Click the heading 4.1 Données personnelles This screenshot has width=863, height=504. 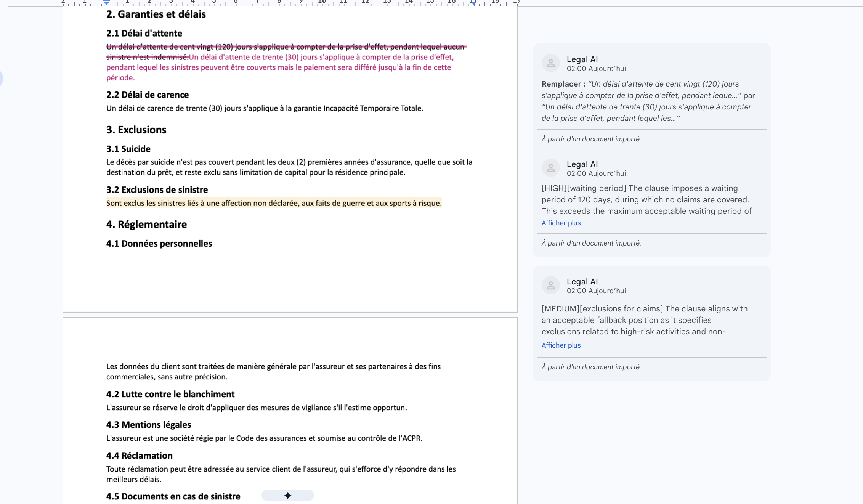(x=159, y=244)
